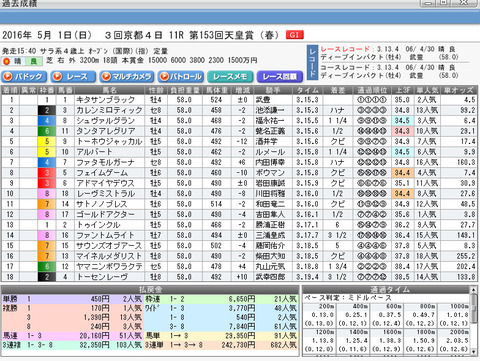
Task: Minimize the 過去成績 window
Action: [x=428, y=3]
